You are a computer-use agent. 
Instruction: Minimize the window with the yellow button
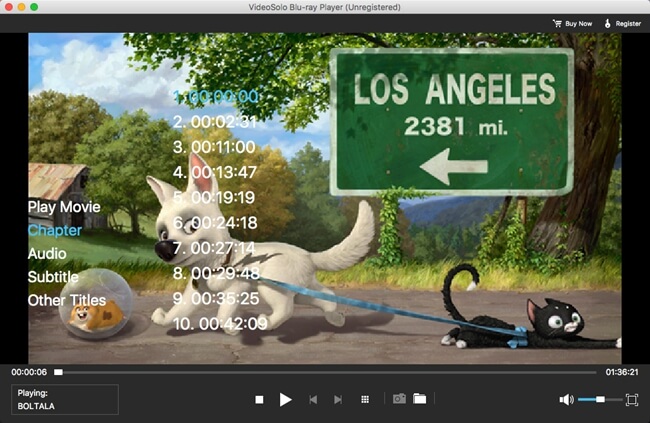click(21, 7)
